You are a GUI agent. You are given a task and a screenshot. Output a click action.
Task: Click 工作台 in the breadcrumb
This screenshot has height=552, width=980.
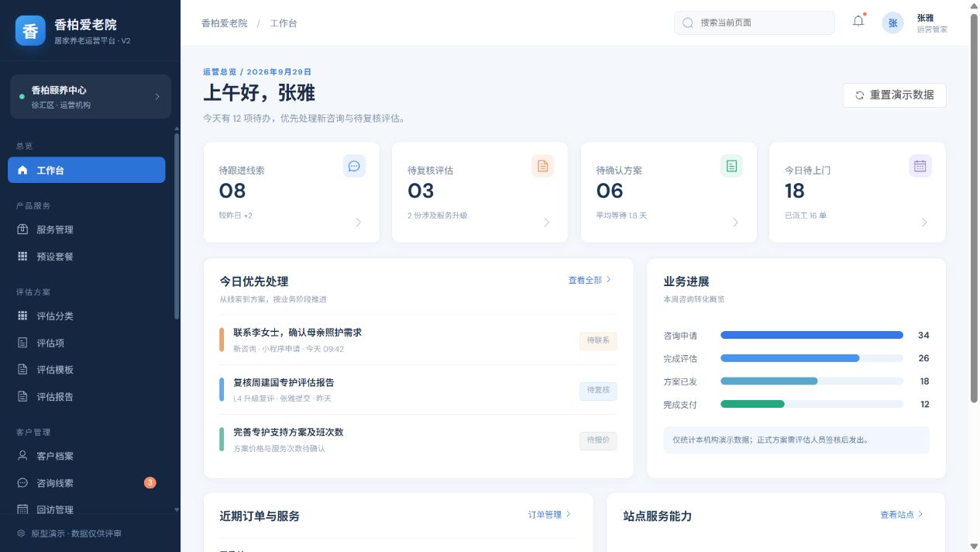pyautogui.click(x=284, y=23)
